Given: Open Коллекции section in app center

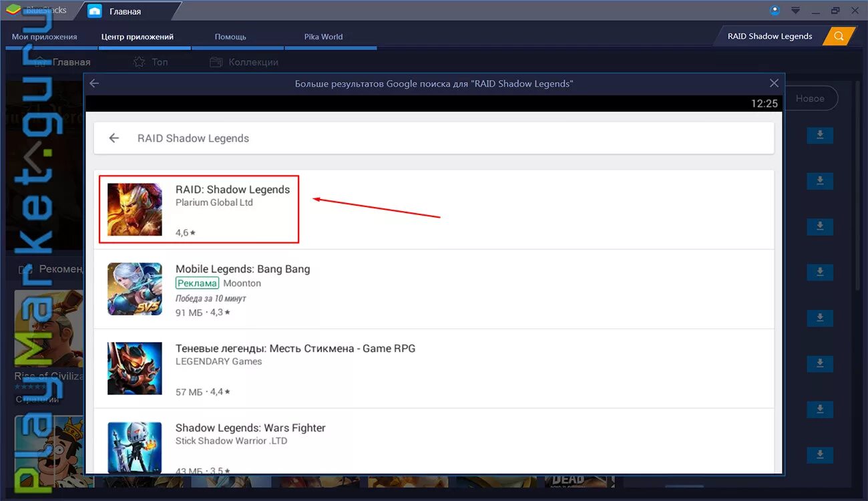Looking at the screenshot, I should pyautogui.click(x=244, y=62).
